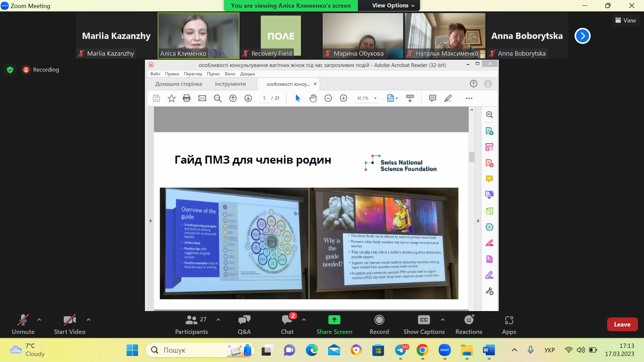Expand the View Options dropdown
644x362 pixels.
[x=393, y=6]
